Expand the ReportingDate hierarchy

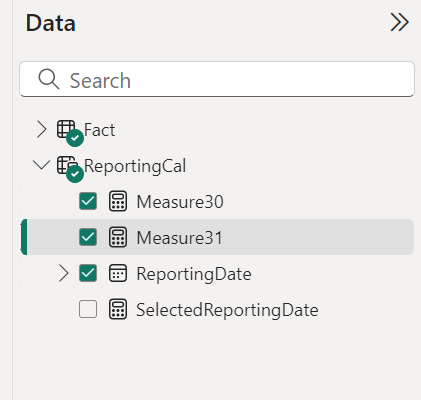click(x=63, y=273)
